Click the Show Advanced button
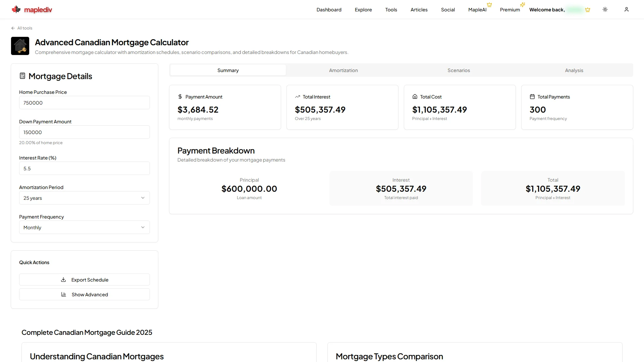The height and width of the screenshot is (362, 644). click(85, 294)
